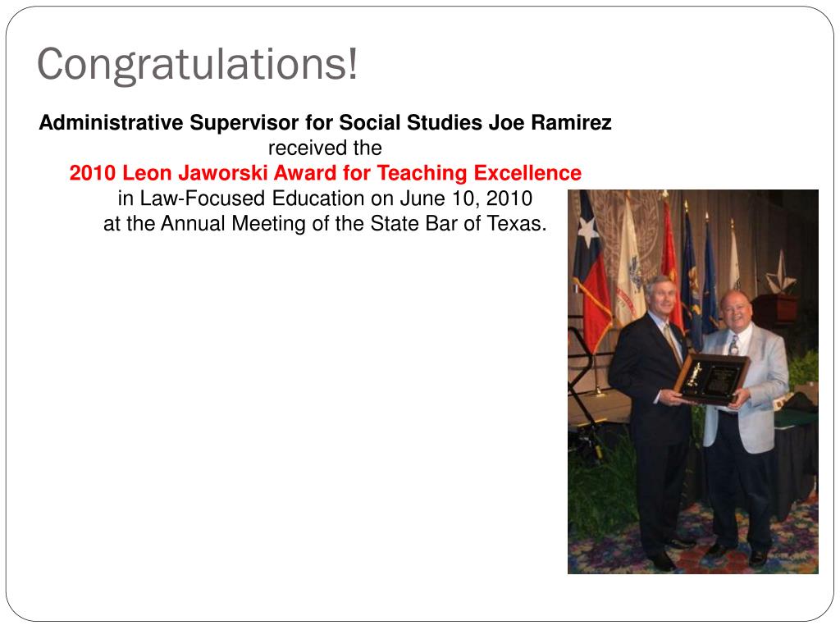Click the "received the" text line

(325, 148)
